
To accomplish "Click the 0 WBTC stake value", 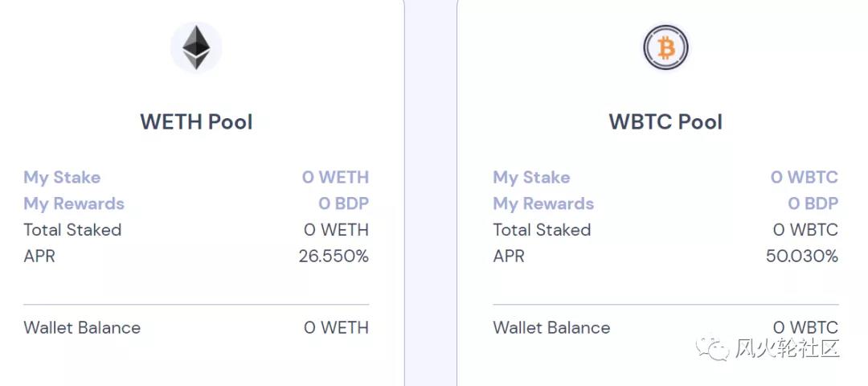I will coord(804,178).
